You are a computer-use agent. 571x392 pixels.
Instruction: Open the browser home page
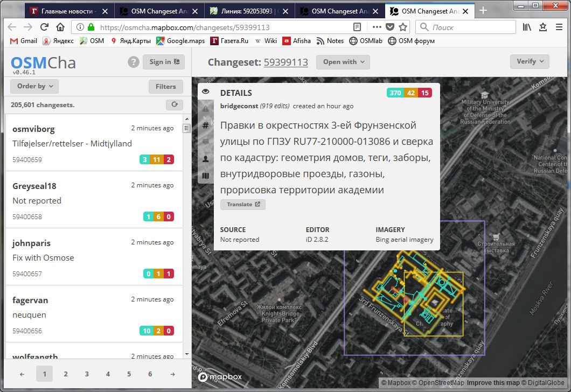coord(60,27)
